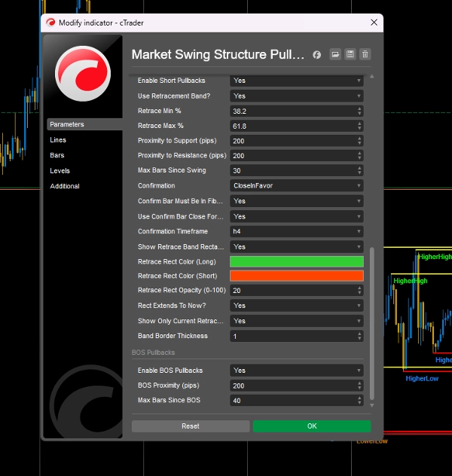Decrease Retrace Max % with down arrow
Screen dimensions: 452x476
[360, 128]
